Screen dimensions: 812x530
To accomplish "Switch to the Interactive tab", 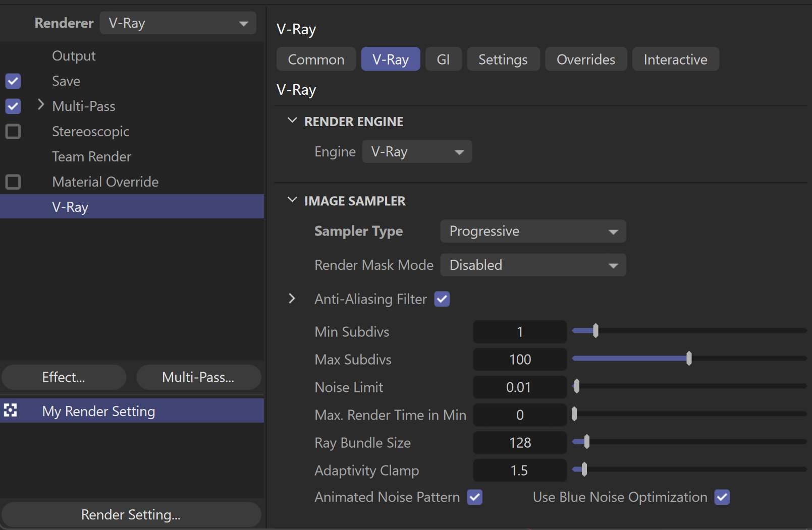I will [x=676, y=60].
